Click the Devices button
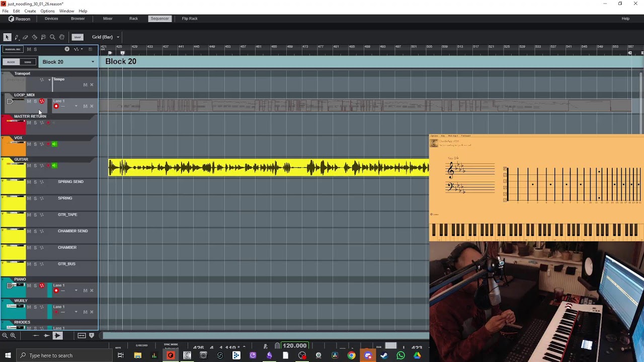The image size is (644, 362). click(51, 19)
